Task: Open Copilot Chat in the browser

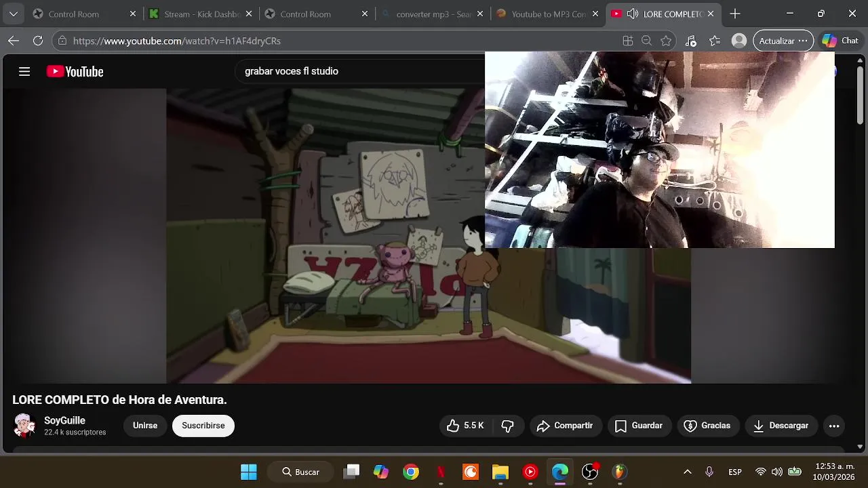Action: pyautogui.click(x=840, y=41)
